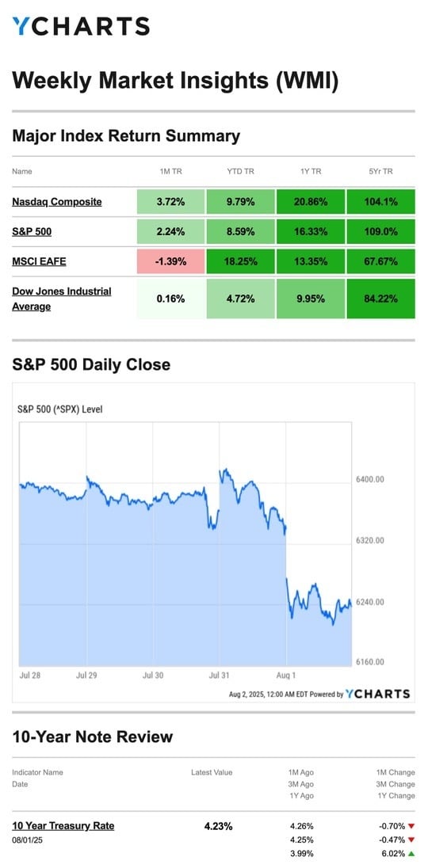Viewport: 428px width, 868px height.
Task: Open the 10 Year Treasury Rate link
Action: point(63,826)
